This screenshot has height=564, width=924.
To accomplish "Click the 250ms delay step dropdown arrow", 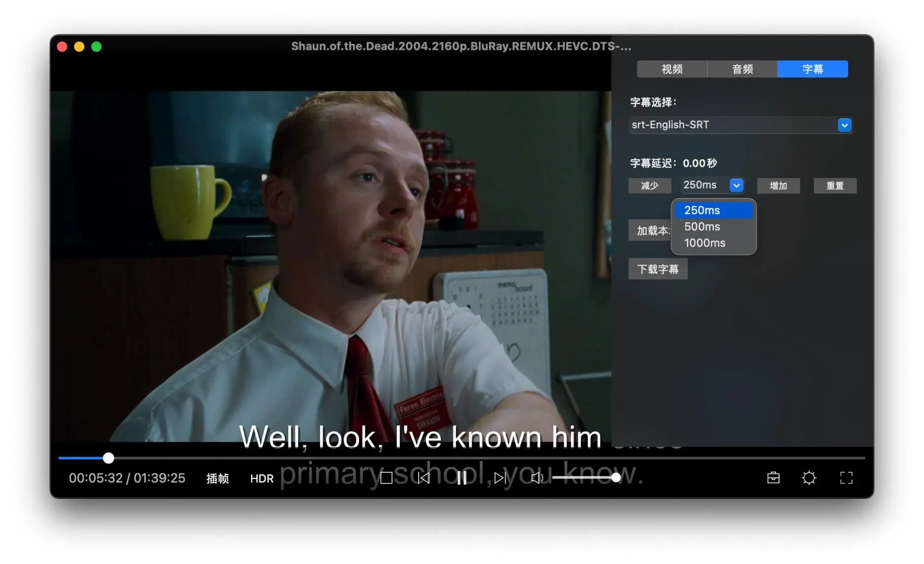I will pyautogui.click(x=736, y=185).
